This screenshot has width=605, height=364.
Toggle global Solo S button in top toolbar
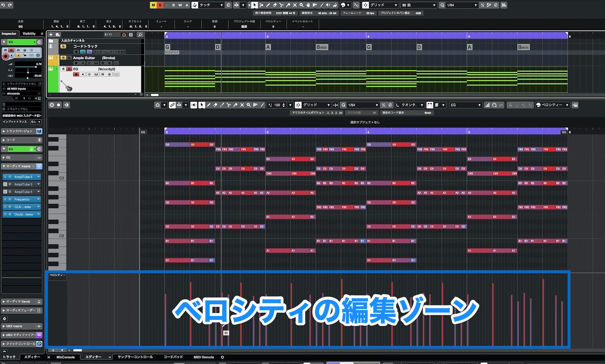[160, 5]
